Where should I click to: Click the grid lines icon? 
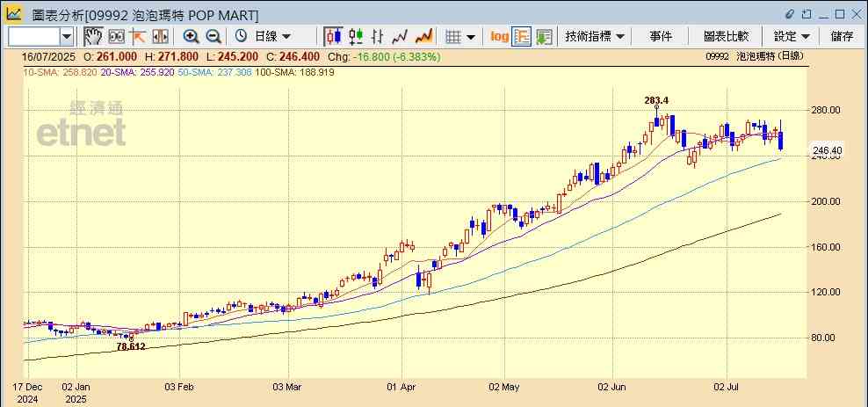[x=453, y=37]
